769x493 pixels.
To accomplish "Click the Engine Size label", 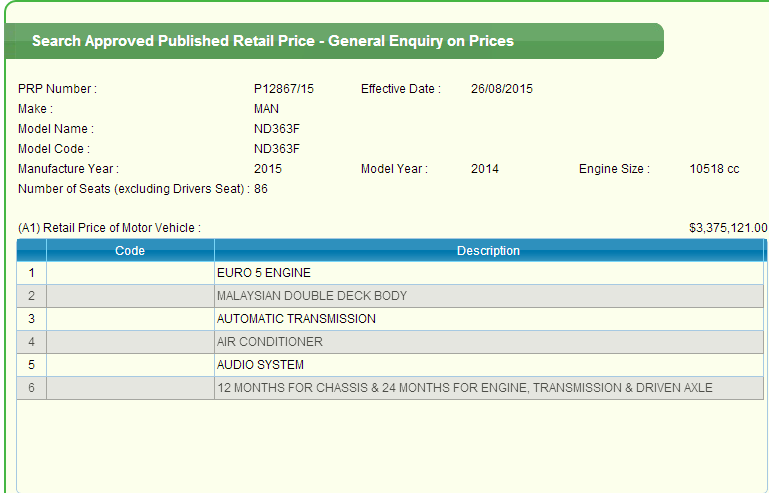I will click(x=614, y=169).
